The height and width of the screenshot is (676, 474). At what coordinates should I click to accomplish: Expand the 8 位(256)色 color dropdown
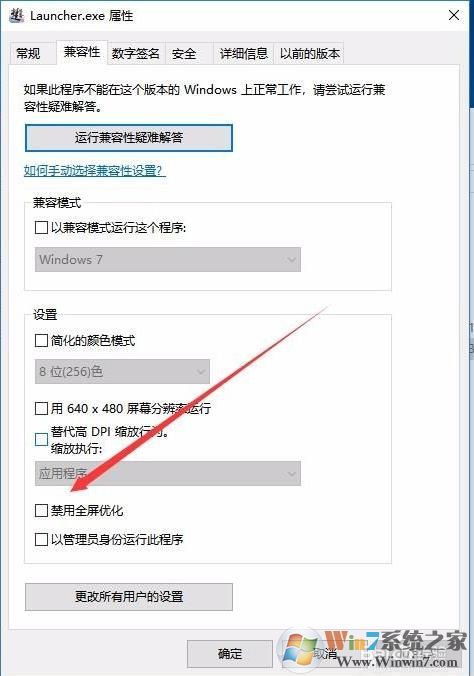[x=122, y=371]
